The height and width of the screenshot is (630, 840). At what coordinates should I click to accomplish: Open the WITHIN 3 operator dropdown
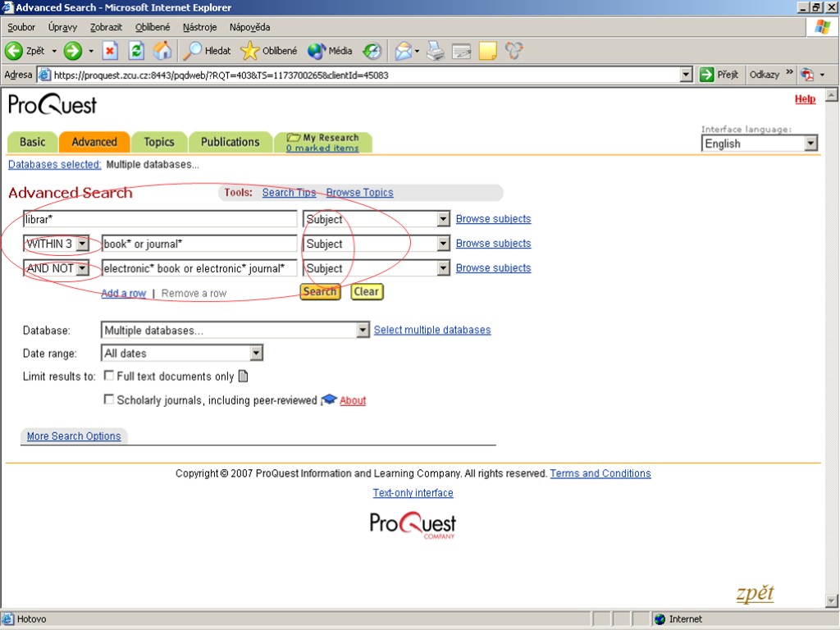click(82, 244)
